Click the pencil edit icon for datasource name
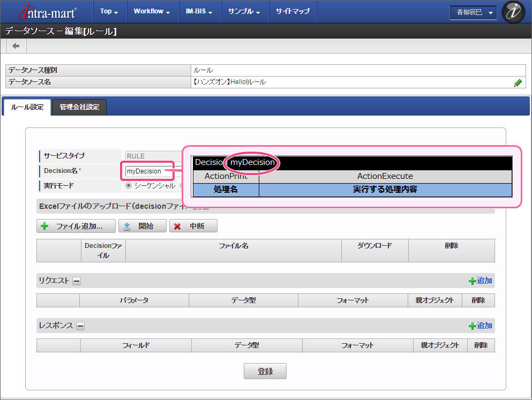The height and width of the screenshot is (400, 532). (x=518, y=82)
